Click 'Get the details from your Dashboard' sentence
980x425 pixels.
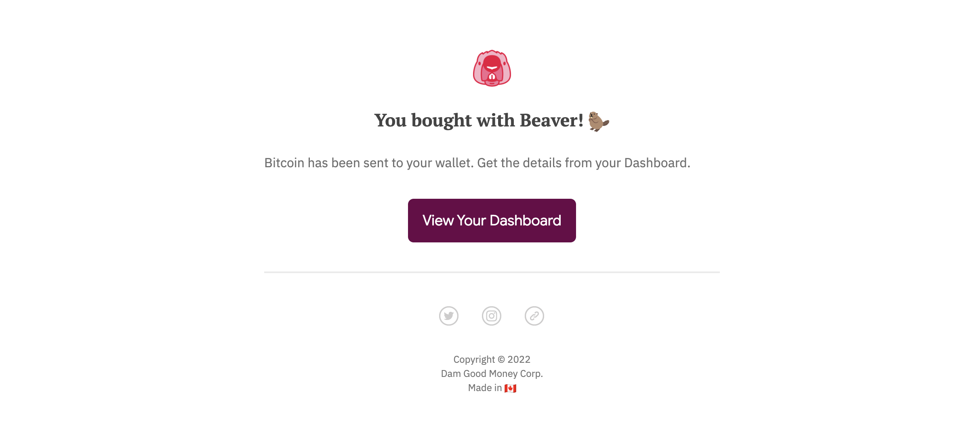[584, 163]
